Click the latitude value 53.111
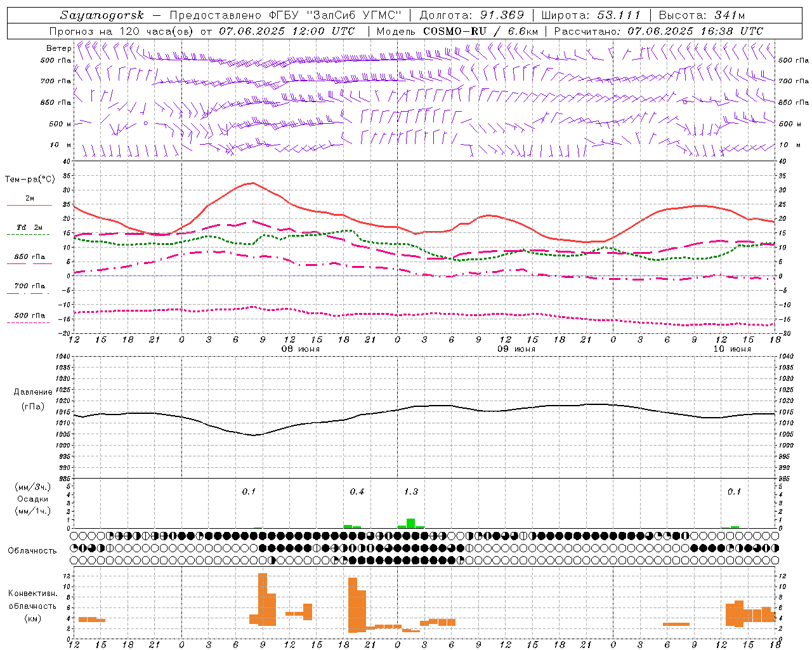The width and height of the screenshot is (812, 650). [619, 15]
